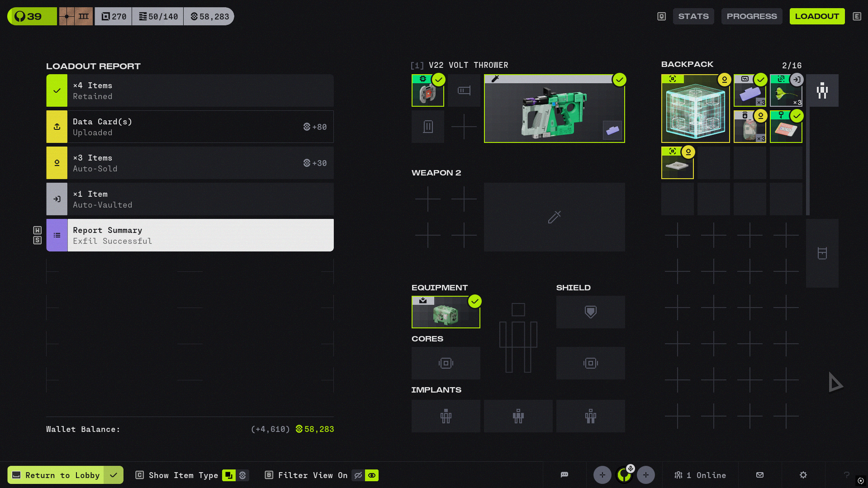Turn filter view off with crossed-eye icon
Viewport: 868px width, 488px height.
click(x=358, y=475)
